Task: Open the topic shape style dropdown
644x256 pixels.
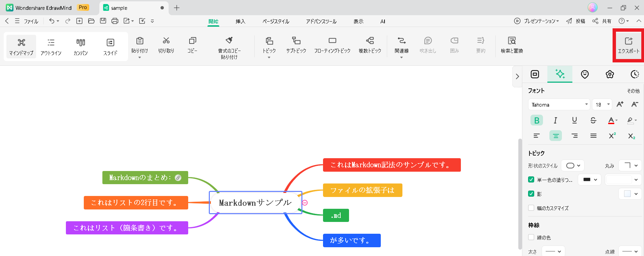Action: pos(573,166)
